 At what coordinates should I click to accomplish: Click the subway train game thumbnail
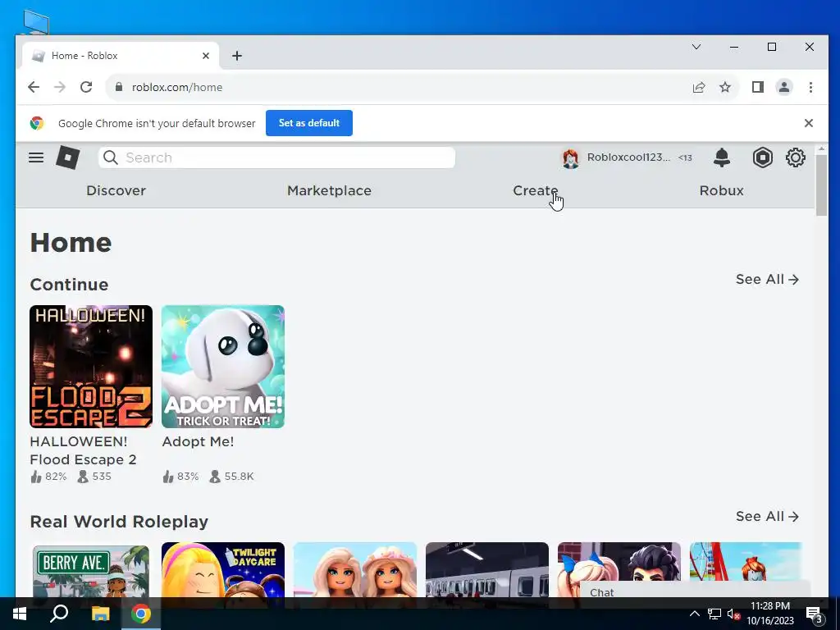point(487,569)
